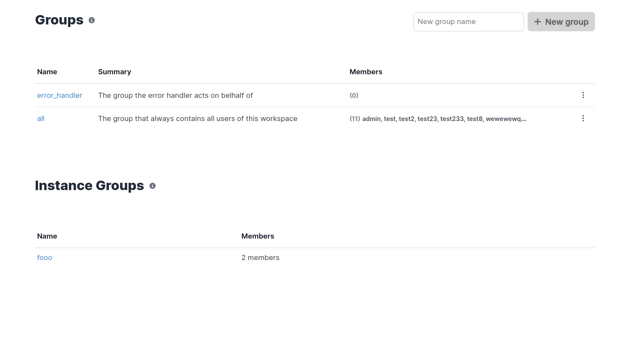The image size is (644, 351).
Task: Open options menu for the all group row
Action: tap(583, 118)
